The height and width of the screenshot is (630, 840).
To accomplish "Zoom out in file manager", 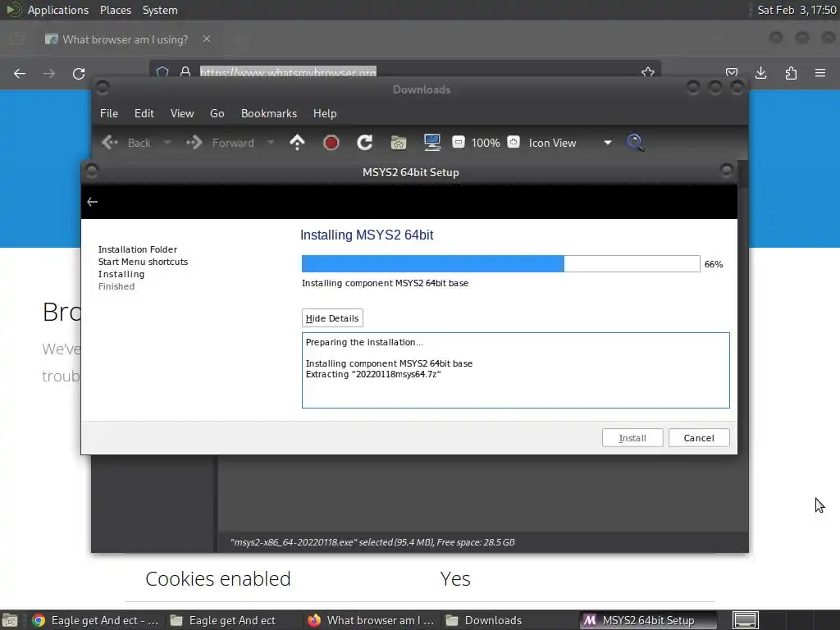I will coord(458,142).
